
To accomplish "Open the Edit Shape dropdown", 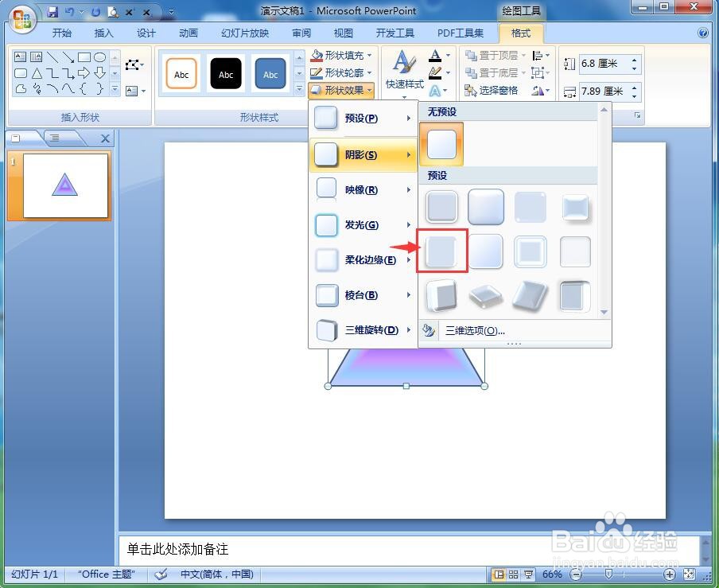I will [x=135, y=65].
